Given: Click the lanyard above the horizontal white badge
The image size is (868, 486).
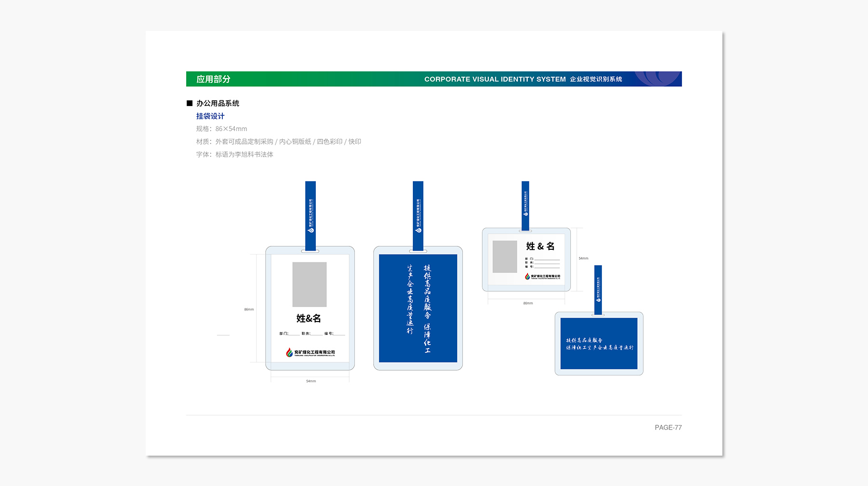Looking at the screenshot, I should 526,205.
